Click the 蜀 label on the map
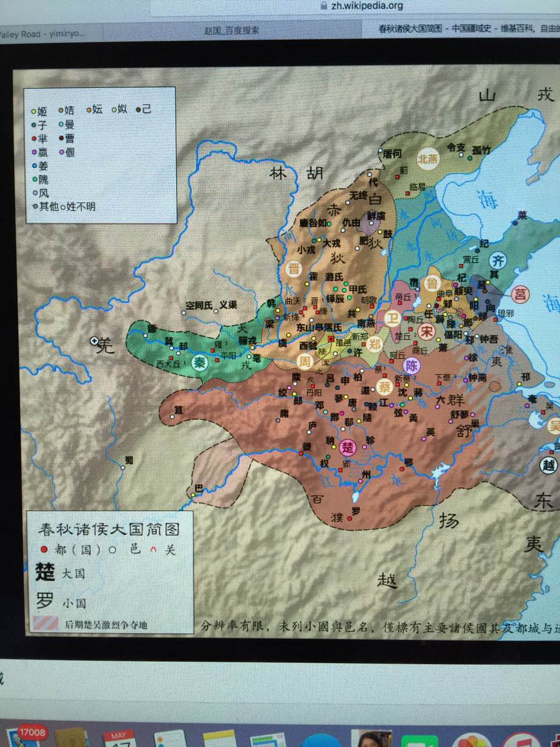The height and width of the screenshot is (747, 560). [x=129, y=460]
